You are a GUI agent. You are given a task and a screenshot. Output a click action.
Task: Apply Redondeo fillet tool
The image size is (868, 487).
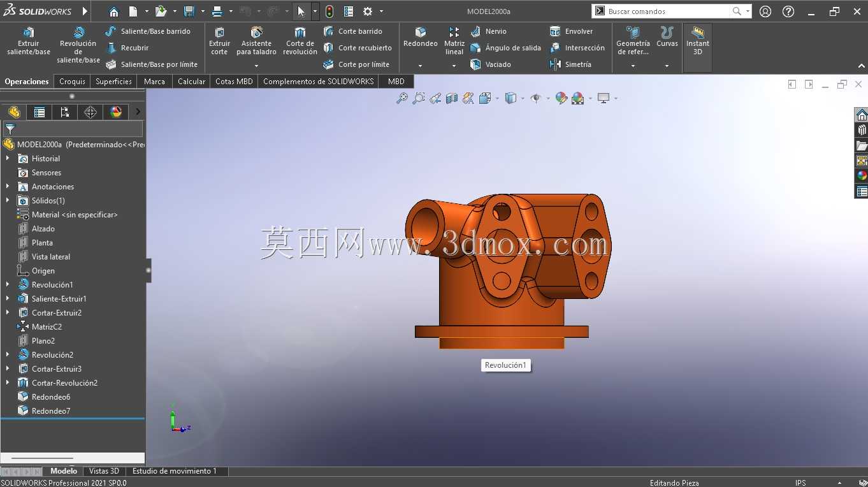(x=421, y=37)
